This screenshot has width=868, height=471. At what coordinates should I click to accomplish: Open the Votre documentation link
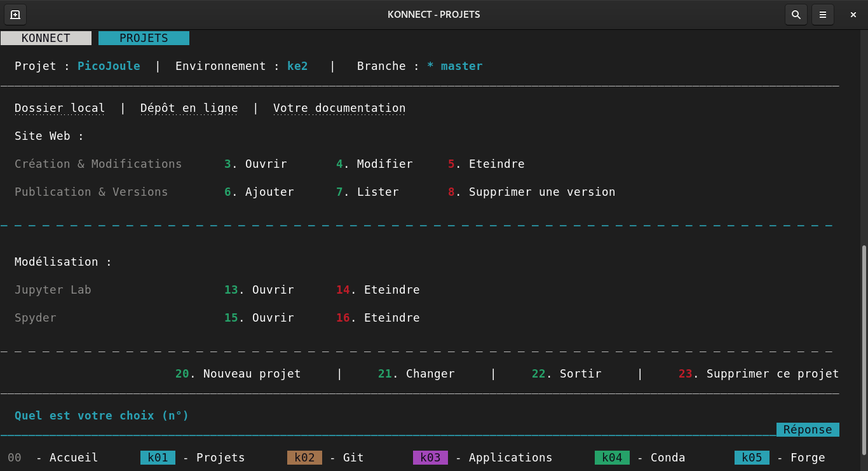339,108
